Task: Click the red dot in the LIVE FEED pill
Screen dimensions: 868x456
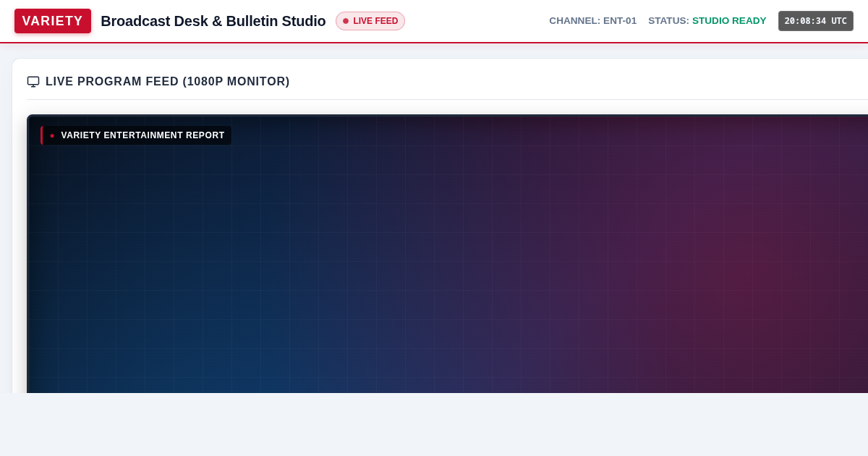Action: pyautogui.click(x=346, y=21)
